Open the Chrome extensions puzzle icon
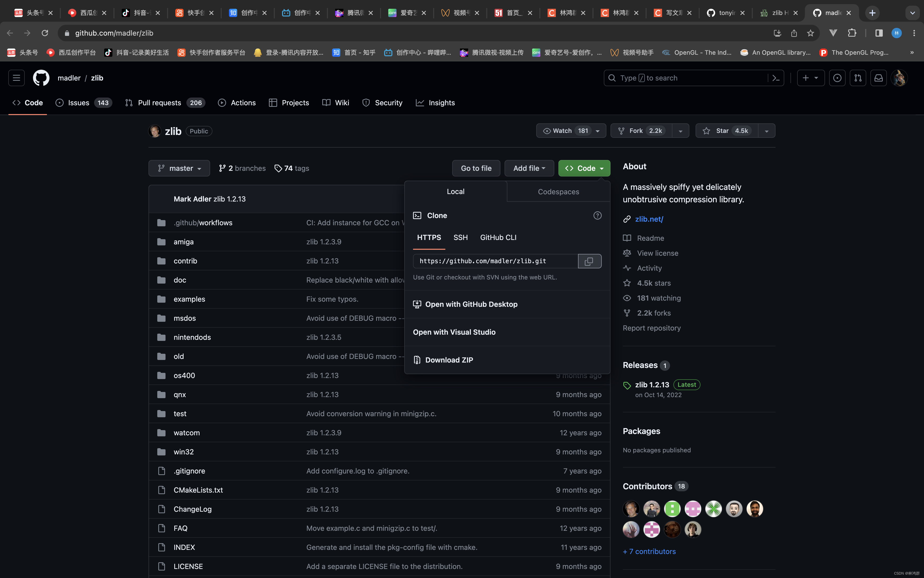This screenshot has width=924, height=578. coord(852,33)
